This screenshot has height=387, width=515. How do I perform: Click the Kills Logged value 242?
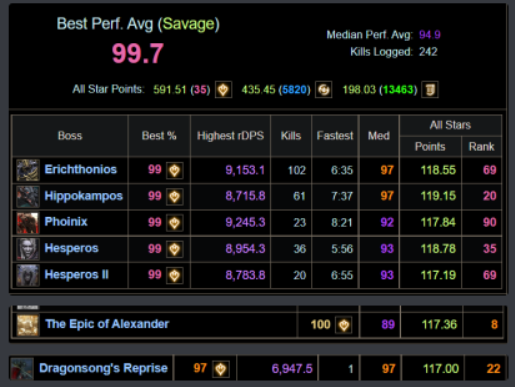428,52
